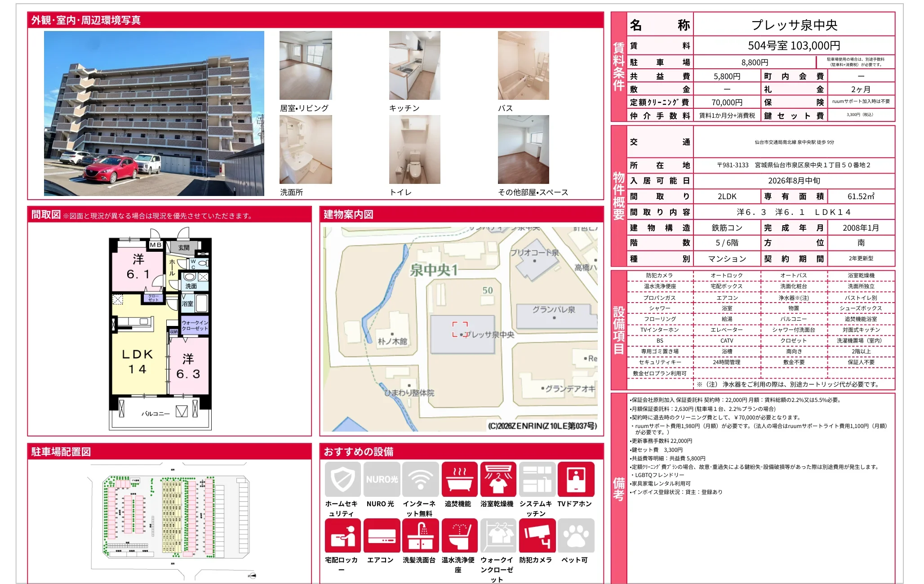Viewport: 924px width, 584px height.
Task: Click the ウォークインクローゼット closet icon
Action: point(498,535)
